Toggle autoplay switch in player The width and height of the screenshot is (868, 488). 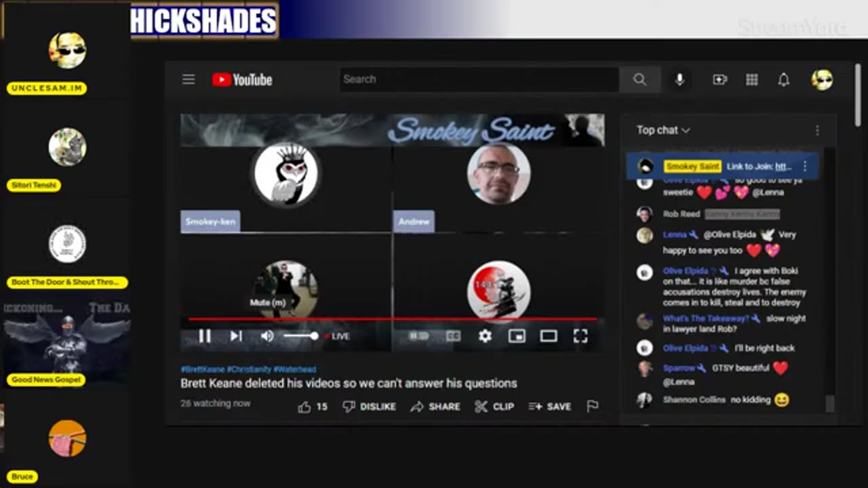click(419, 335)
